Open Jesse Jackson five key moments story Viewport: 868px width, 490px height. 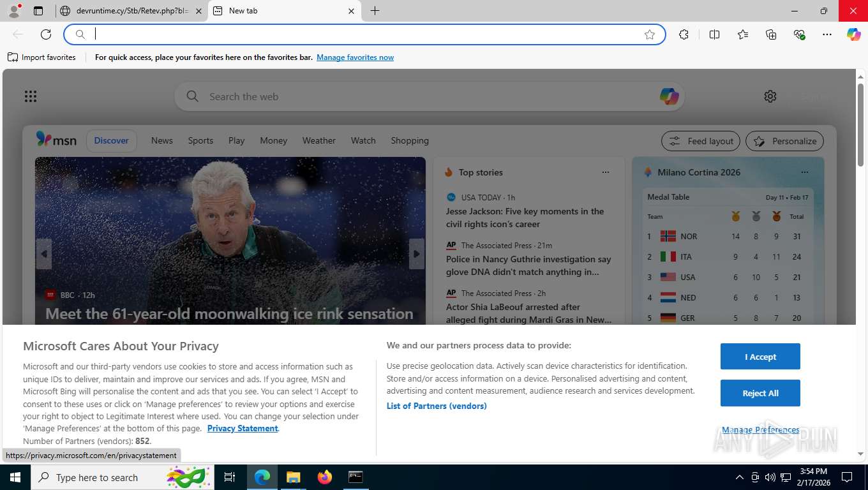525,218
